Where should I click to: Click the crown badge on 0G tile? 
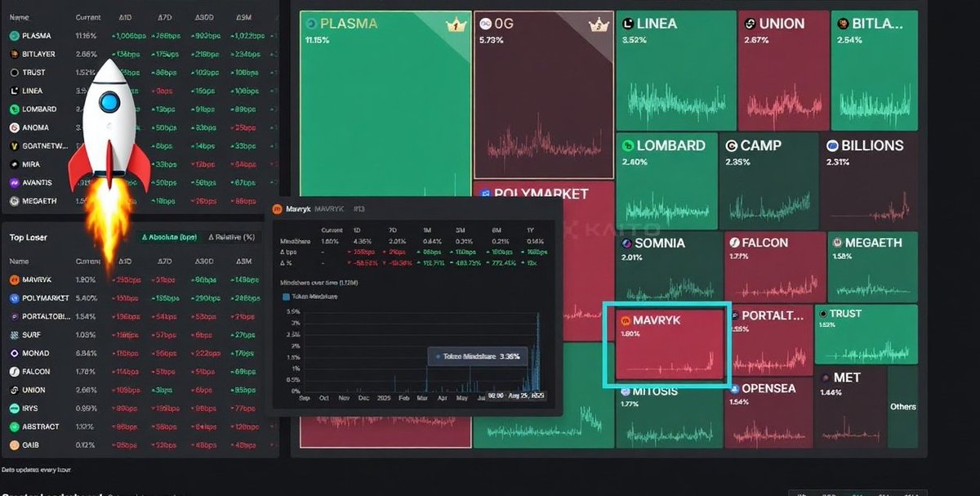click(598, 25)
